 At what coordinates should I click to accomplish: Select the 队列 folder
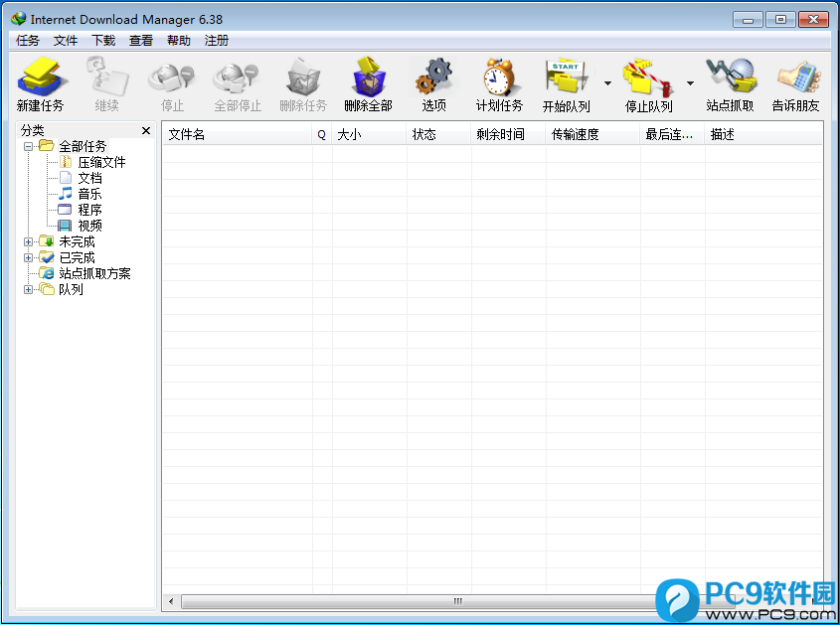(x=71, y=290)
